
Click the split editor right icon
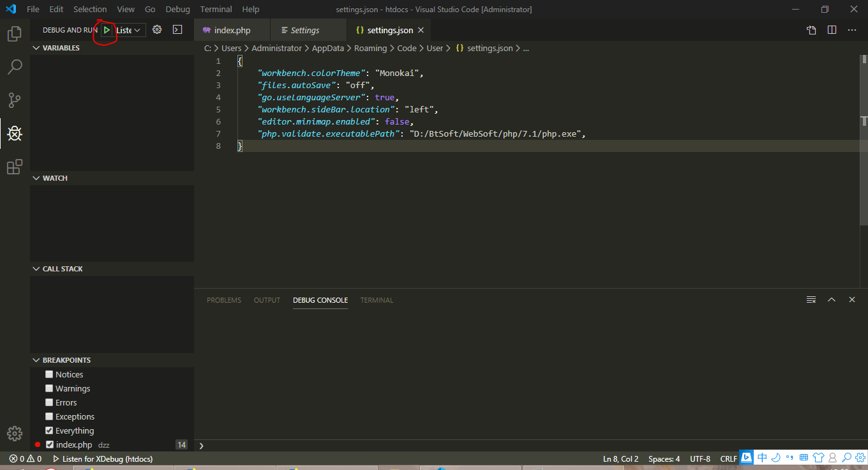(x=832, y=30)
